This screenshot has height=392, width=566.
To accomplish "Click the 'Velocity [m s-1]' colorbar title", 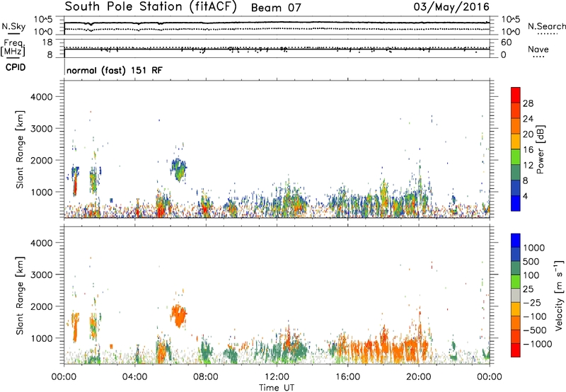I will (x=559, y=295).
